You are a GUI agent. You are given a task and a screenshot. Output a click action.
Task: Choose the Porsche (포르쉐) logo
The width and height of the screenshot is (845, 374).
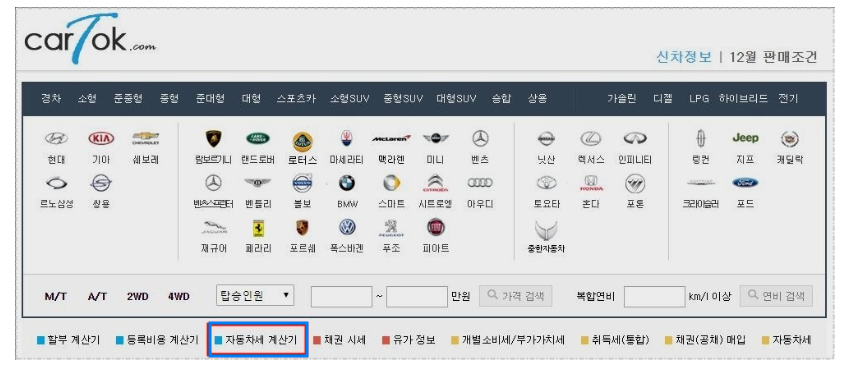coord(302,227)
